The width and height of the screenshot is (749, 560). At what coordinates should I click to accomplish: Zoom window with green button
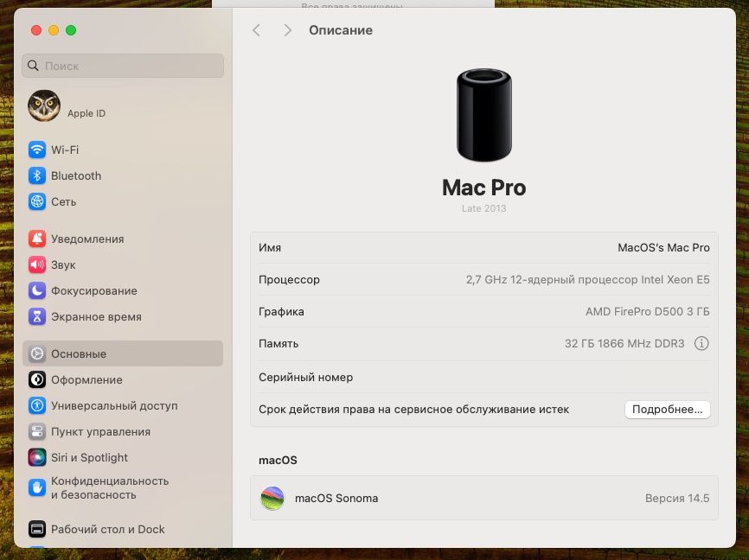pyautogui.click(x=71, y=30)
